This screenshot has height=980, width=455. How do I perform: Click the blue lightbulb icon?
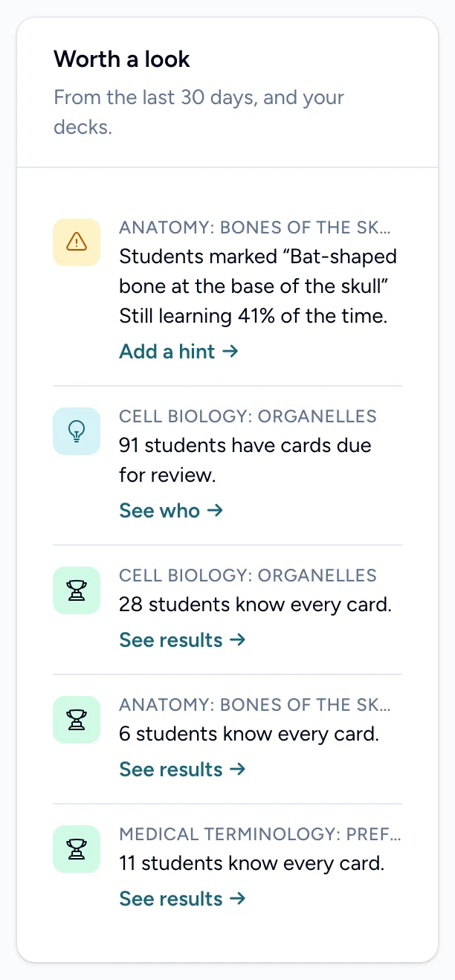(x=77, y=431)
